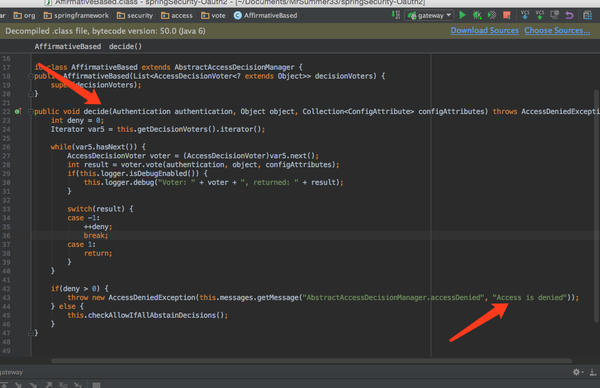Click the horizontal scrollbar under the editor

311,360
